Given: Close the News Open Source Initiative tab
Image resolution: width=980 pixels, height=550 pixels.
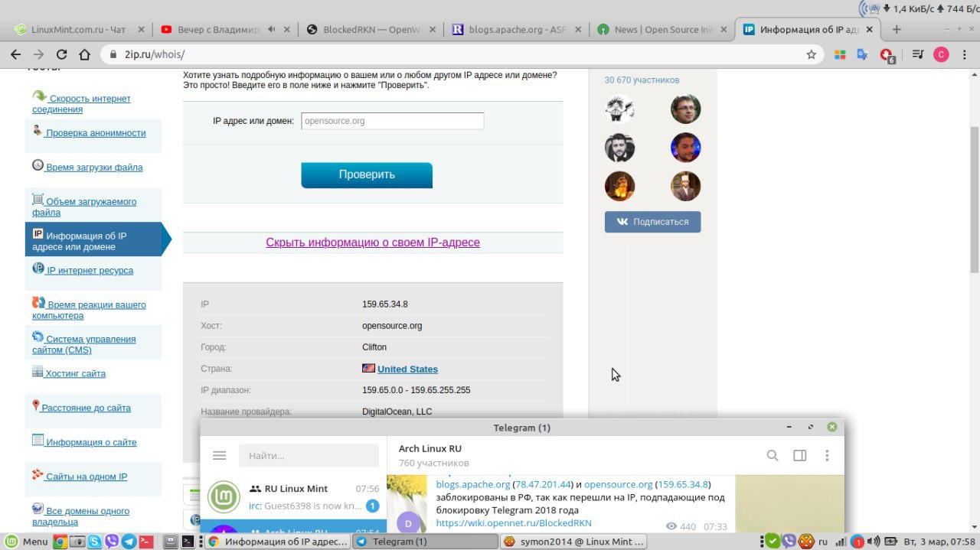Looking at the screenshot, I should click(x=722, y=30).
